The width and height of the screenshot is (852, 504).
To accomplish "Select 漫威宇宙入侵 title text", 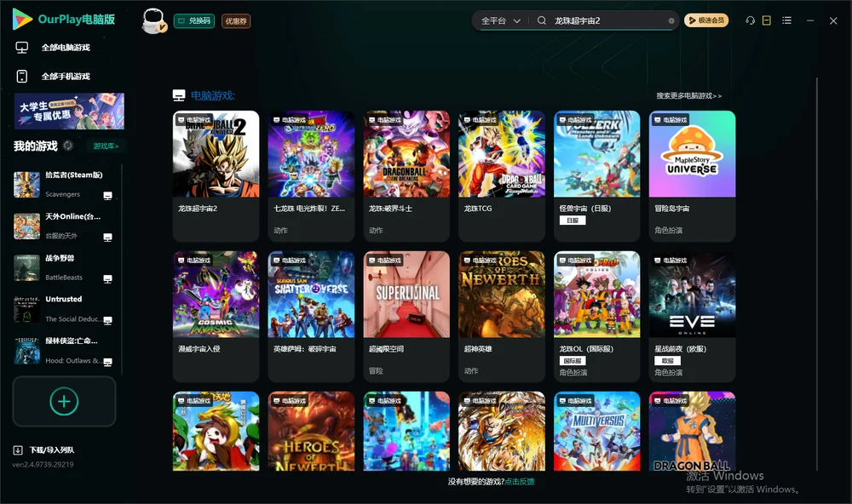I will point(199,349).
